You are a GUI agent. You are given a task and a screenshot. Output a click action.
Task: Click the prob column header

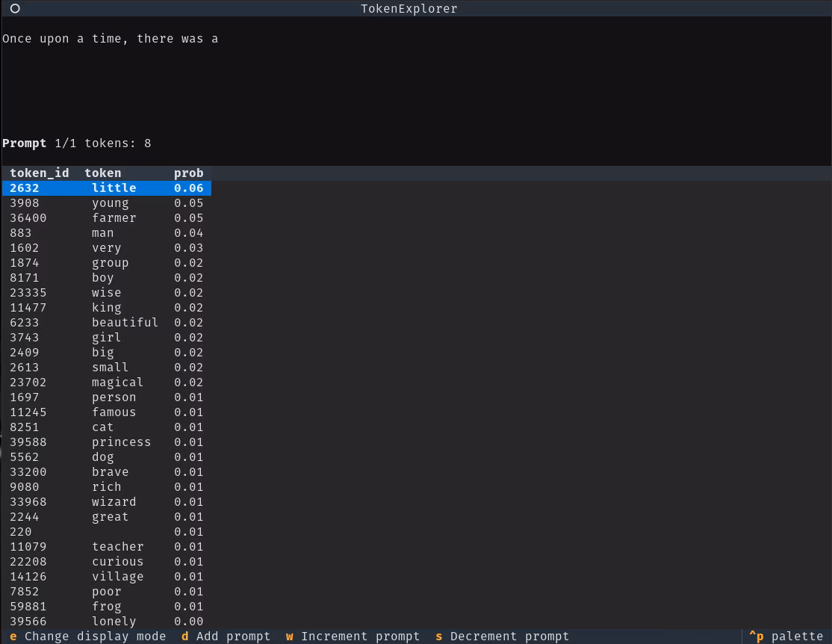(x=188, y=173)
